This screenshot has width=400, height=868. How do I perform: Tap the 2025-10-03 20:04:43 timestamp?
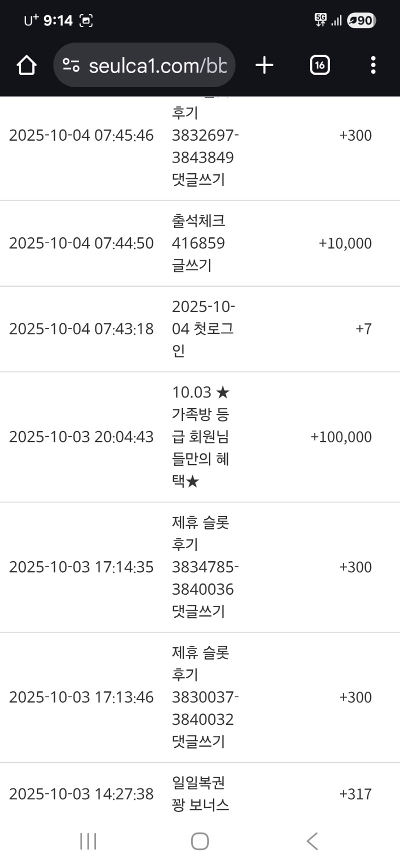[81, 437]
